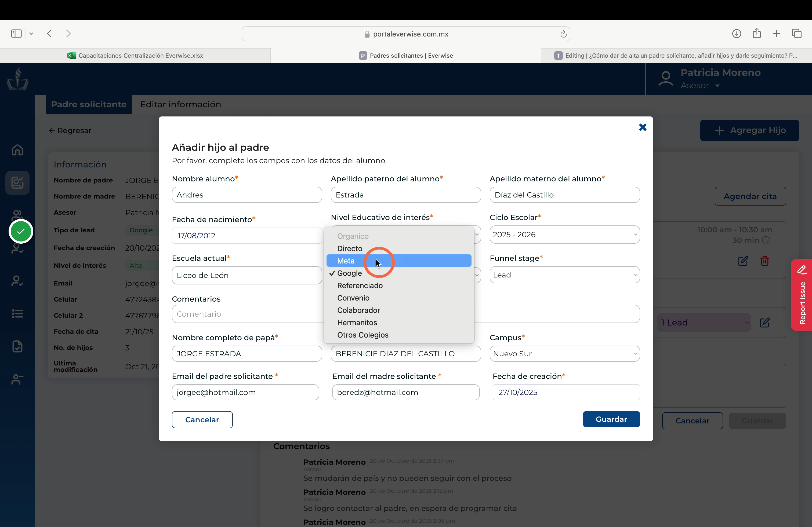
Task: Close the Añadir hijo dialog with X
Action: click(643, 127)
